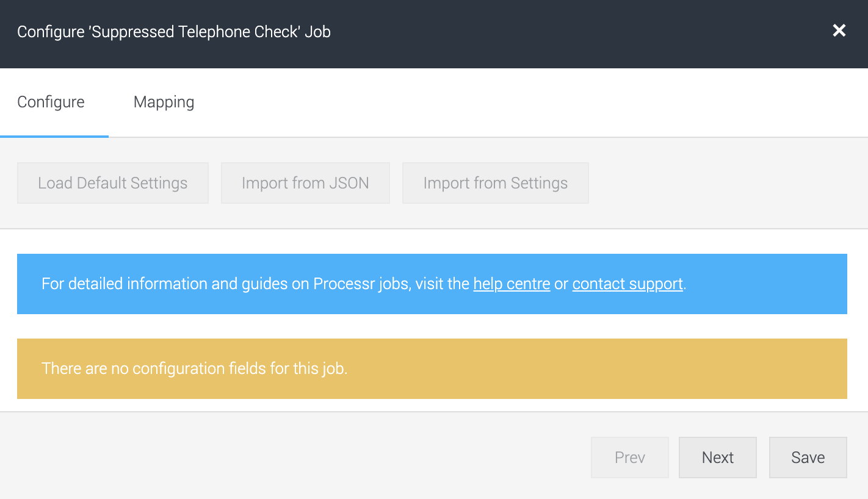Select the Configure tab

(51, 102)
